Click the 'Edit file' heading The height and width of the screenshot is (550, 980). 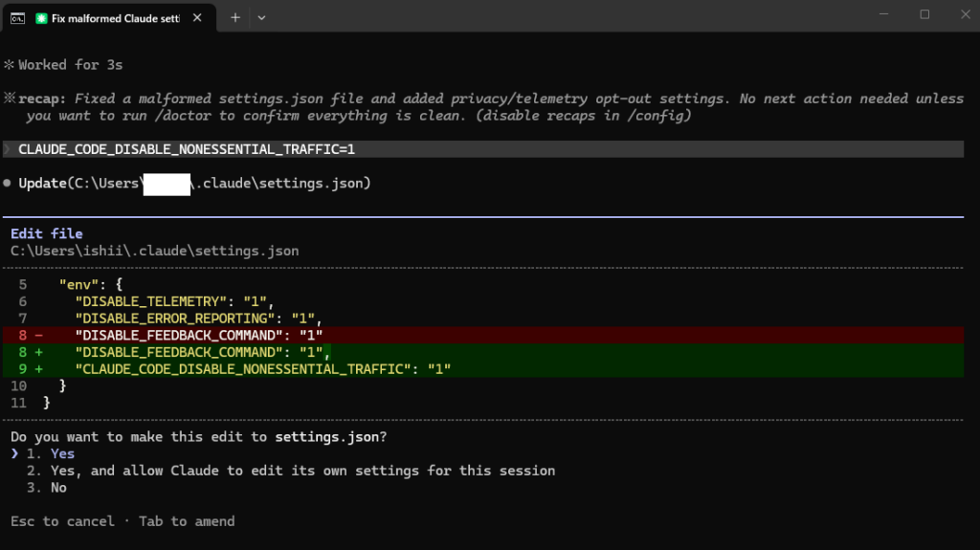(46, 233)
